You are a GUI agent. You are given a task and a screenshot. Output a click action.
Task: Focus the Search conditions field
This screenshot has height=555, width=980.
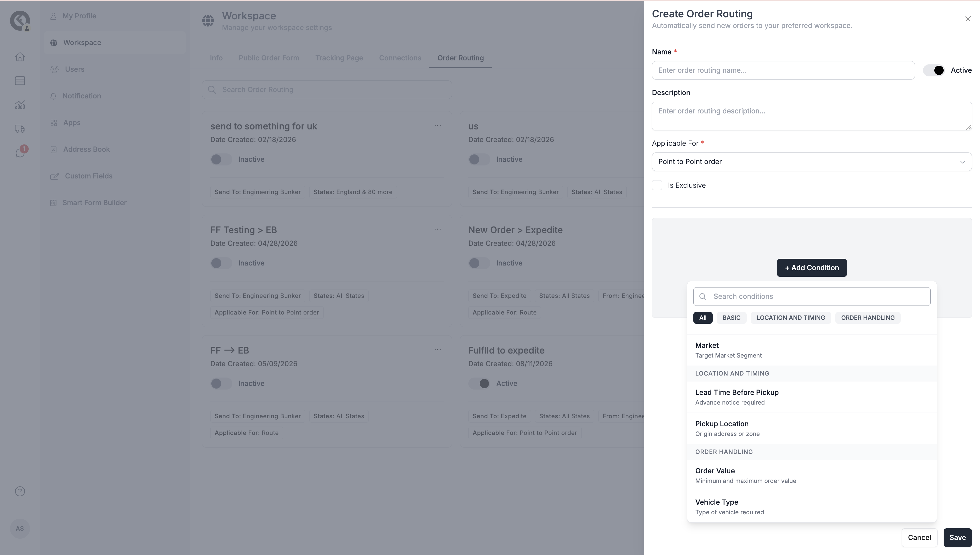(812, 297)
